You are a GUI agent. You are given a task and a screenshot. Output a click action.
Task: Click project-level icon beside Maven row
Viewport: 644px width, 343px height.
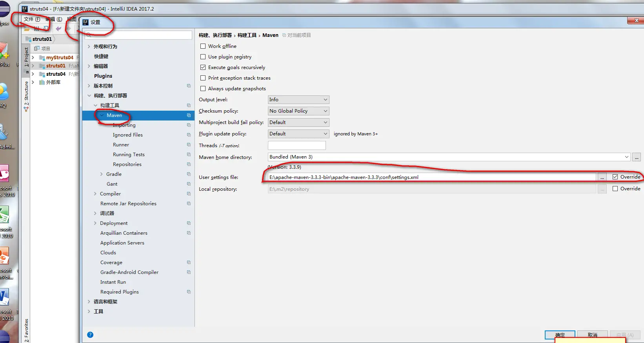click(189, 115)
